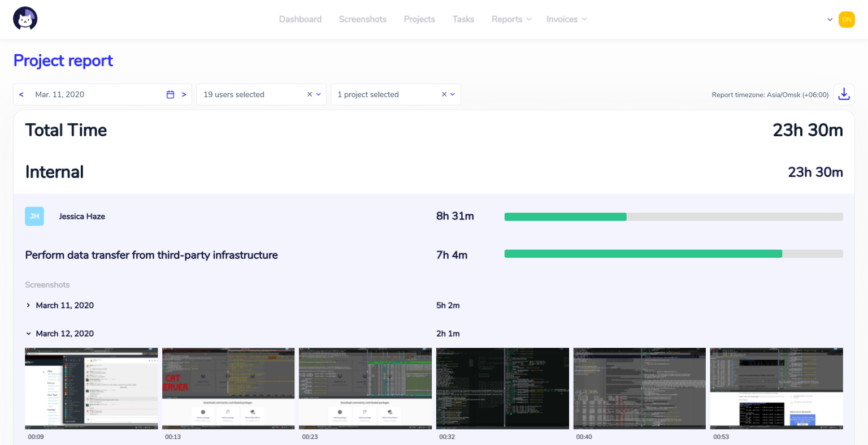This screenshot has width=868, height=445.
Task: Click the DN user avatar
Action: tap(846, 19)
